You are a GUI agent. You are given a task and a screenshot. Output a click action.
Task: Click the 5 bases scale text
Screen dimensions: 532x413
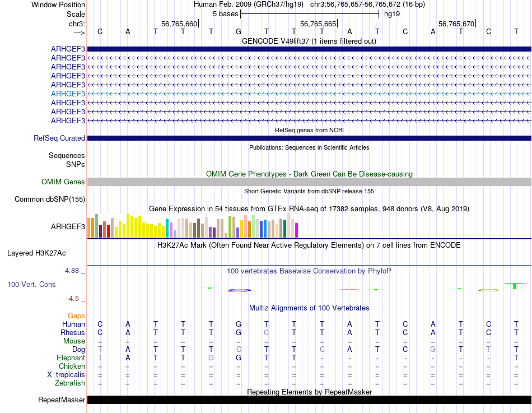(225, 14)
